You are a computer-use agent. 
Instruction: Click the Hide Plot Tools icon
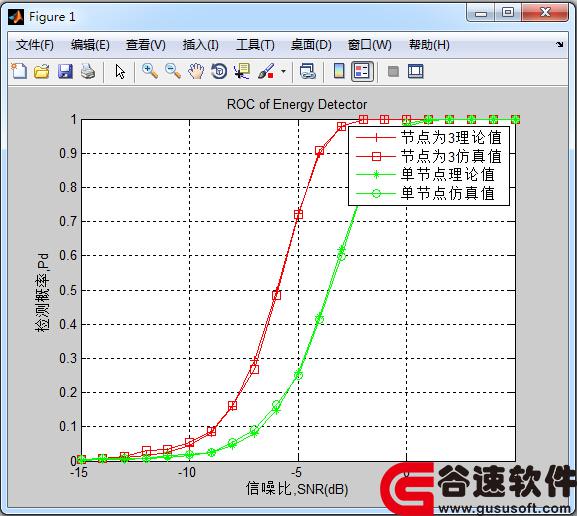[393, 71]
